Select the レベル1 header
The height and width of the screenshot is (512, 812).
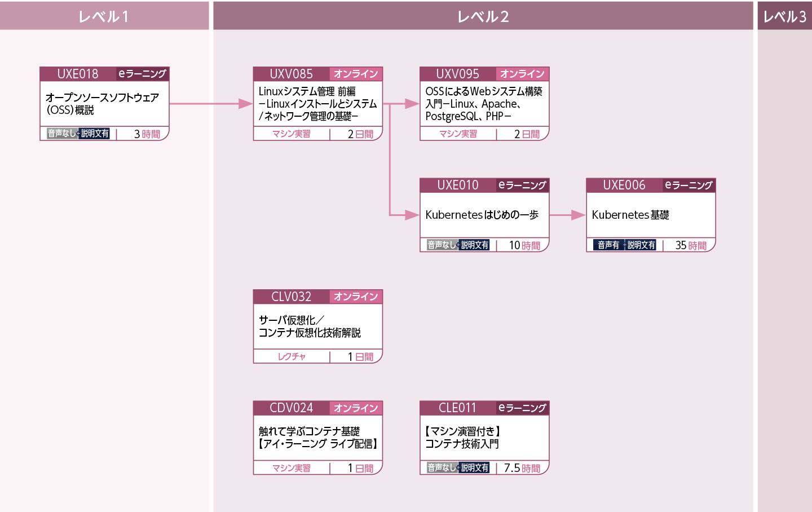pos(104,15)
